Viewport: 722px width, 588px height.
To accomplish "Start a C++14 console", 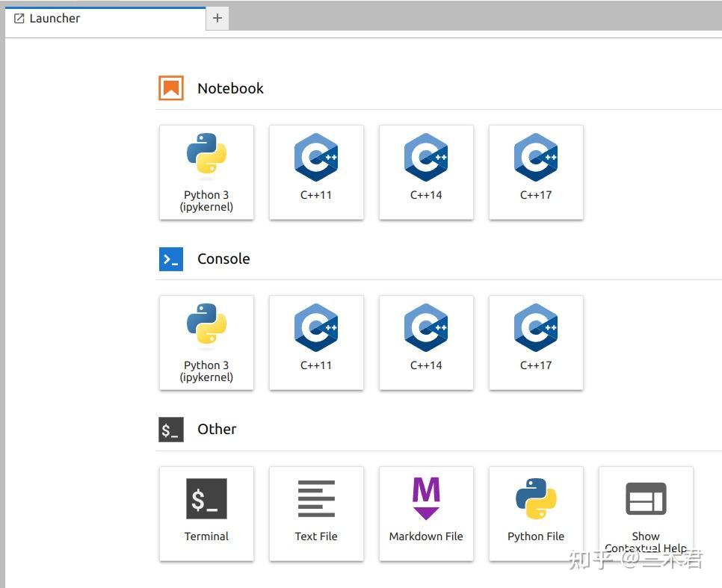I will point(426,343).
